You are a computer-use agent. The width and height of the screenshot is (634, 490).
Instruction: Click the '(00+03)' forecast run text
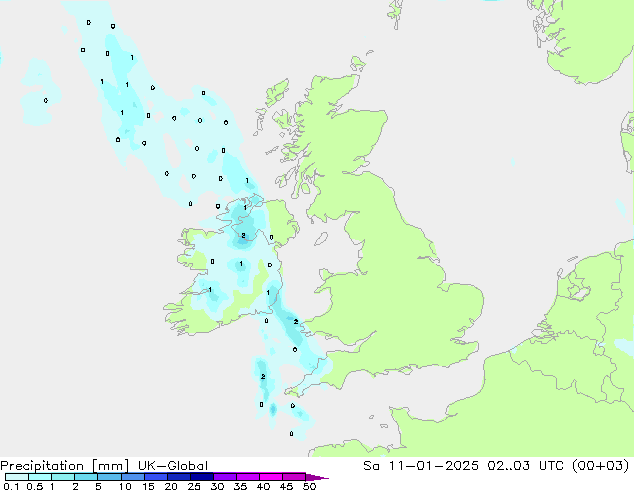pos(600,466)
